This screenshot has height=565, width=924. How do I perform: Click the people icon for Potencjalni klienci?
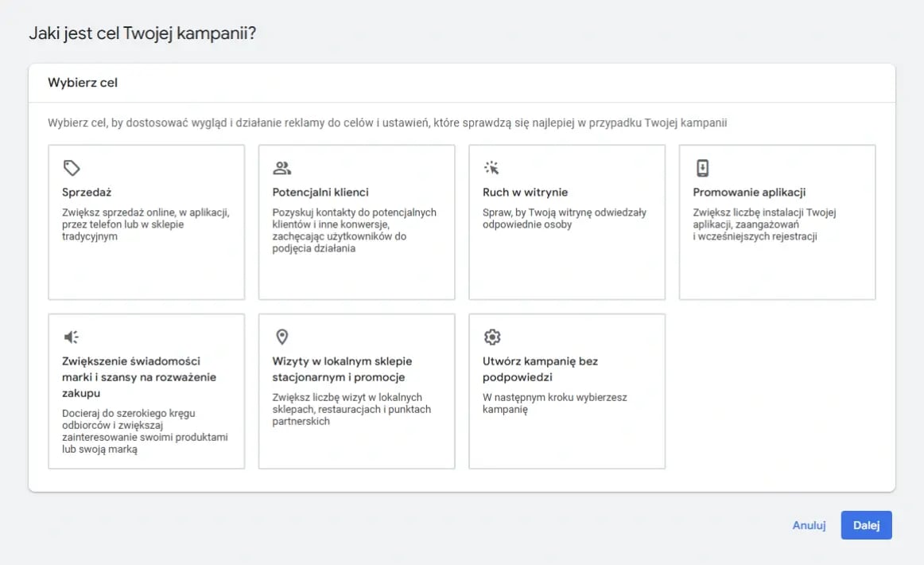tap(281, 168)
